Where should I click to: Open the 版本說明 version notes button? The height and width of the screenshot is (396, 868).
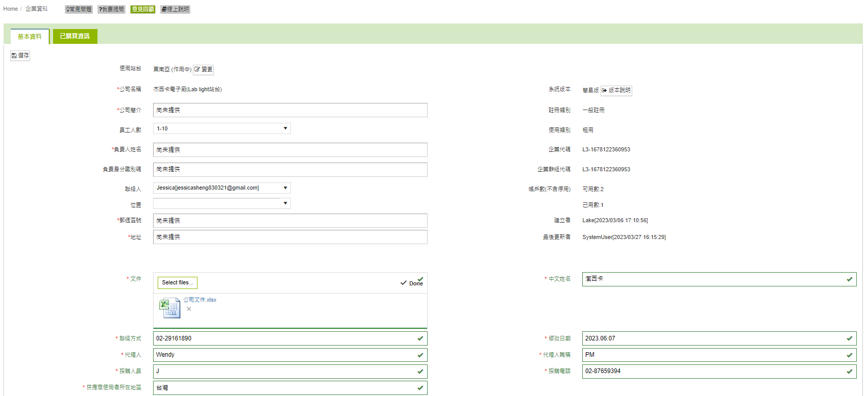616,91
